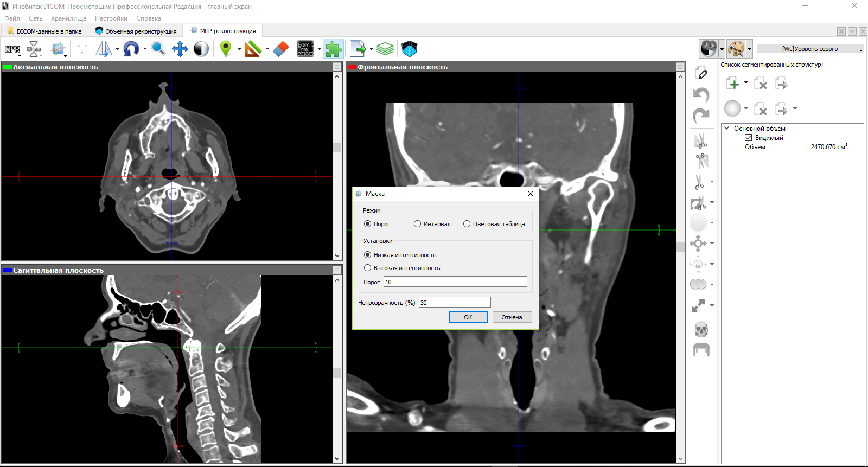The width and height of the screenshot is (868, 467).
Task: Click the Порог threshold input field
Action: coord(455,282)
